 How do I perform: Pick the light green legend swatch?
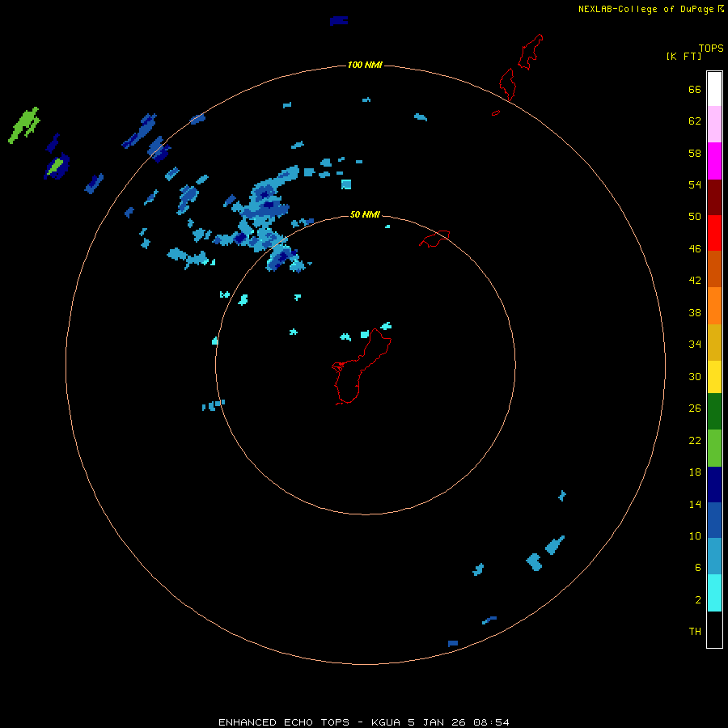pos(714,448)
